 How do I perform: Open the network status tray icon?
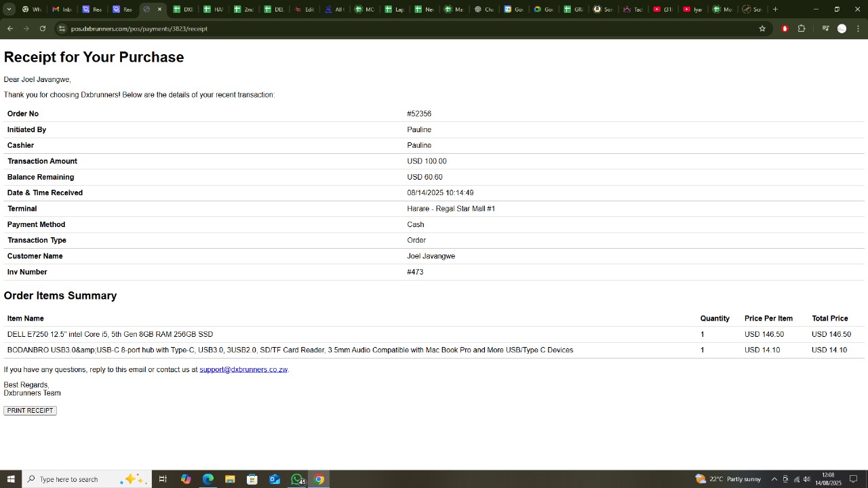pos(797,479)
